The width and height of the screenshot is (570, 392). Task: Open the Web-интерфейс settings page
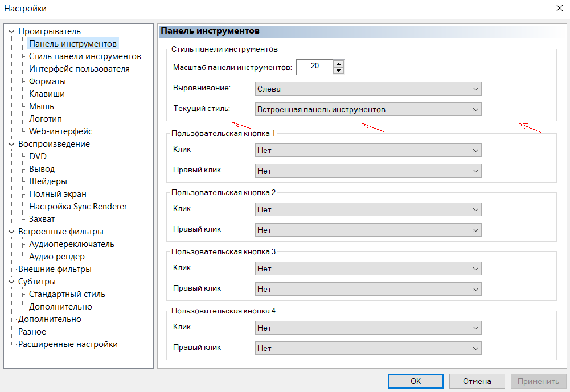click(x=60, y=131)
